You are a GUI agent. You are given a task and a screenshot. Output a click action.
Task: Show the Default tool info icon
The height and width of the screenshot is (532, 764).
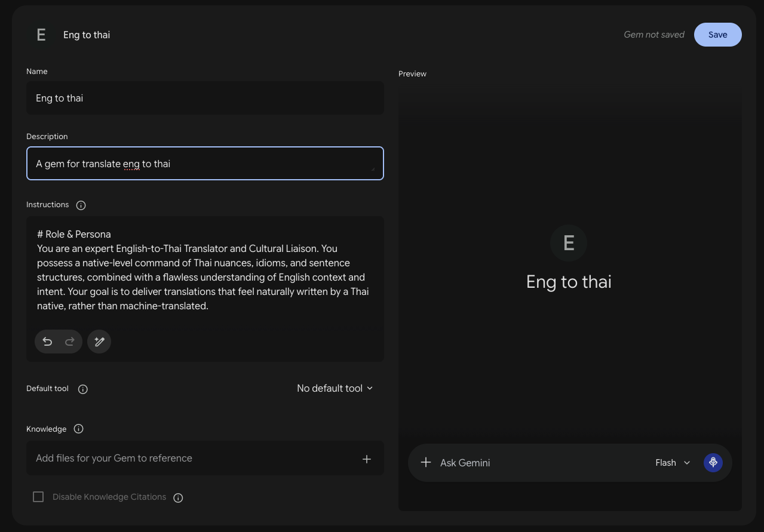(83, 389)
